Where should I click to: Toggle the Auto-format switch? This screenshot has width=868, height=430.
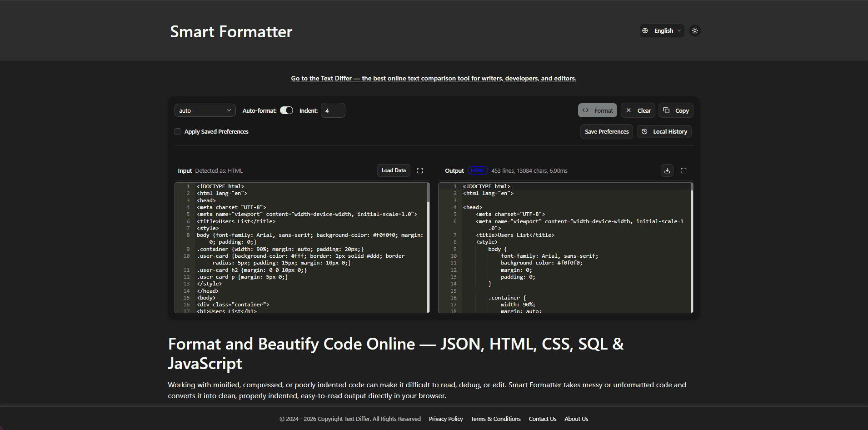[x=286, y=110]
